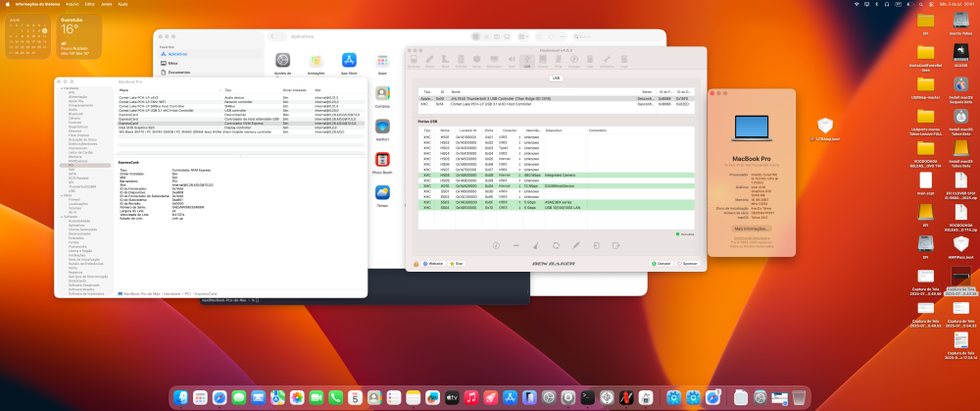Open Janela menu in the menu bar
The height and width of the screenshot is (411, 980).
106,4
